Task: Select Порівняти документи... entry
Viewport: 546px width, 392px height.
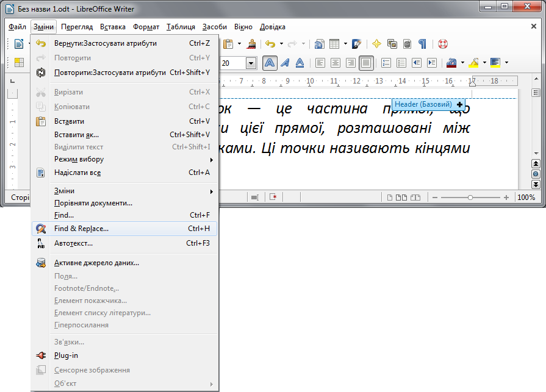Action: pos(124,203)
